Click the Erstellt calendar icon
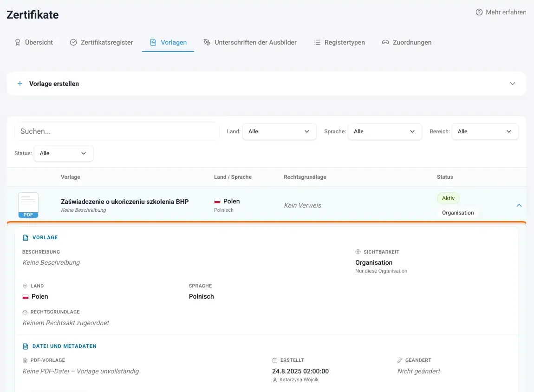This screenshot has height=392, width=534. click(275, 360)
